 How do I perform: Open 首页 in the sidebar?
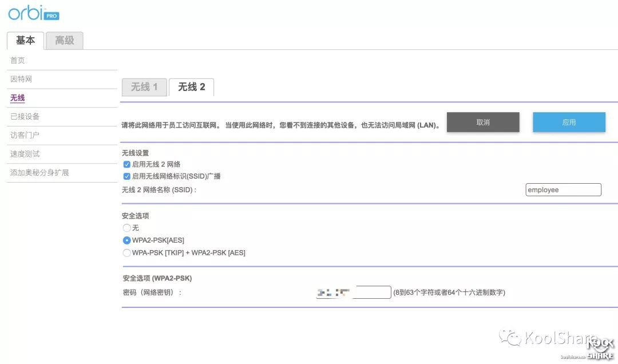(18, 61)
